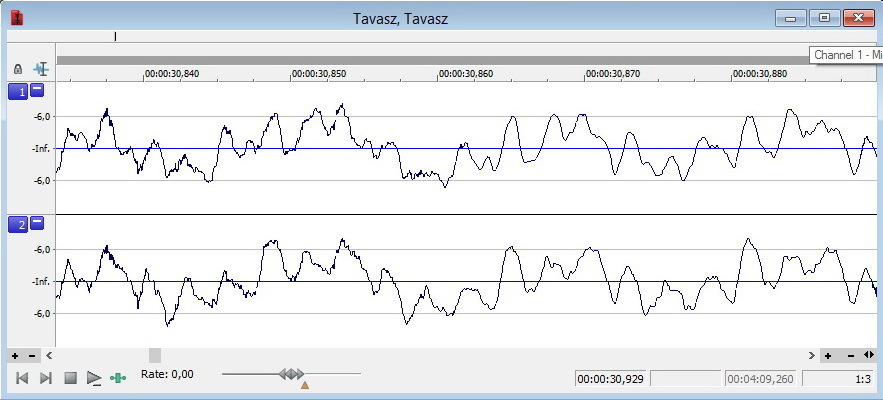This screenshot has width=883, height=400.
Task: Maximize the Tavasz data window
Action: (x=824, y=18)
